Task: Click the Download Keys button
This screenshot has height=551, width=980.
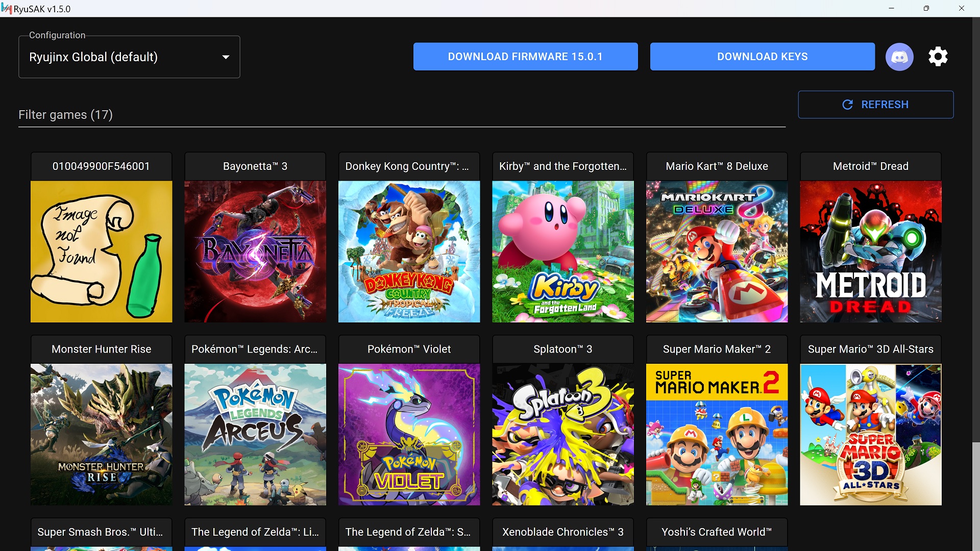Action: click(762, 57)
